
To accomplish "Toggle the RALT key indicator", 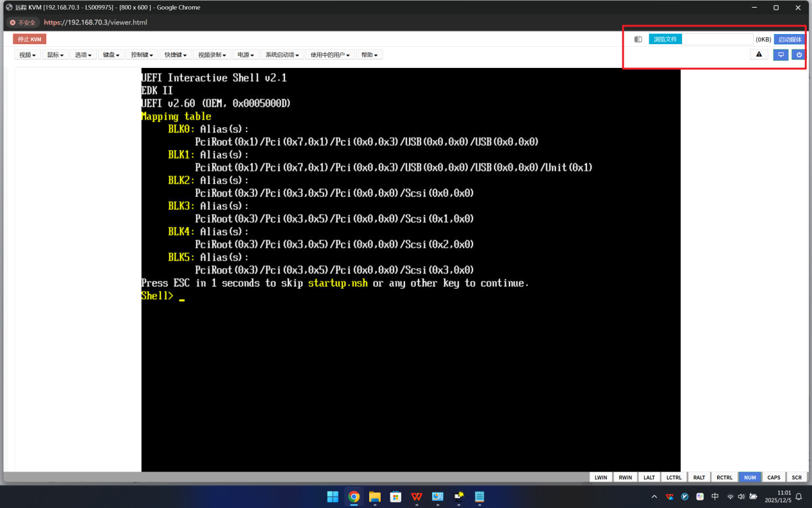I will 699,477.
